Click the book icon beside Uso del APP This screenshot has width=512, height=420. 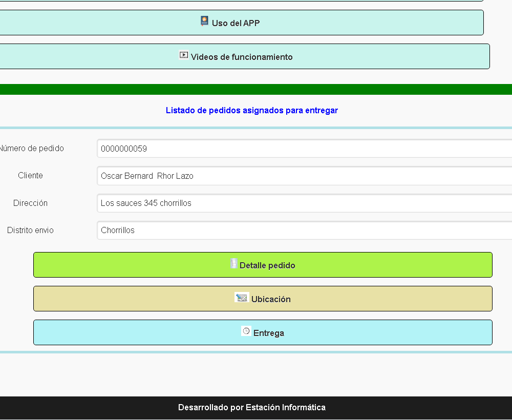click(x=204, y=22)
